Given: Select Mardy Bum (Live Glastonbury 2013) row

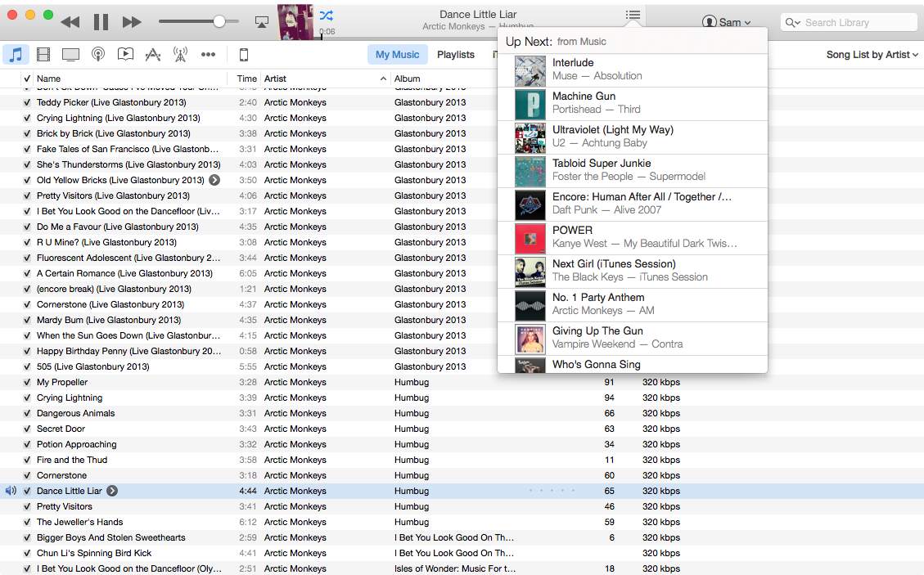Looking at the screenshot, I should [249, 320].
